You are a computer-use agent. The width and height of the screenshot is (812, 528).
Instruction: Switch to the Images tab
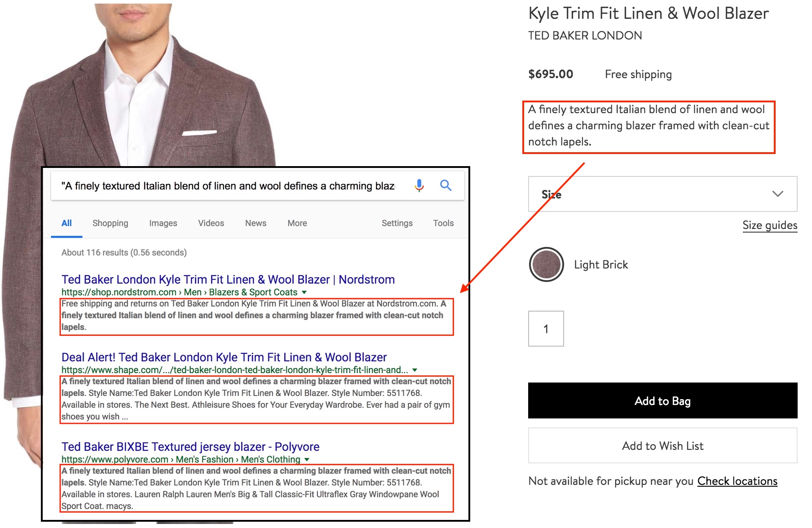pyautogui.click(x=163, y=223)
